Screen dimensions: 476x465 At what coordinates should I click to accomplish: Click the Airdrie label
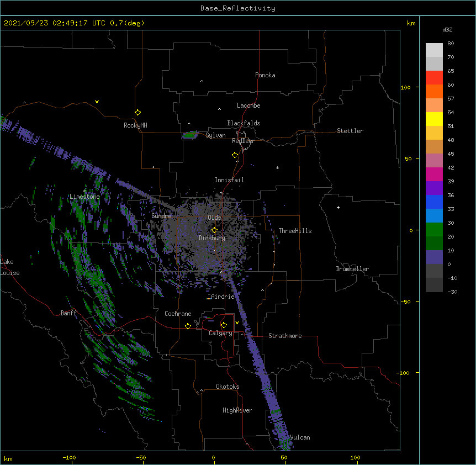[x=223, y=297]
